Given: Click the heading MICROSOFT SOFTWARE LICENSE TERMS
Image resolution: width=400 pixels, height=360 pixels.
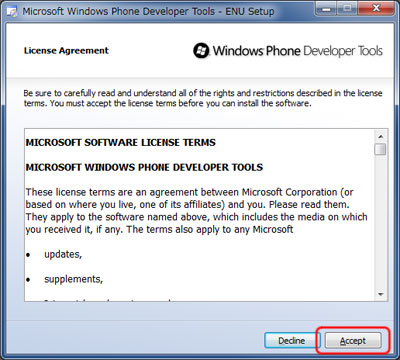Looking at the screenshot, I should 121,143.
